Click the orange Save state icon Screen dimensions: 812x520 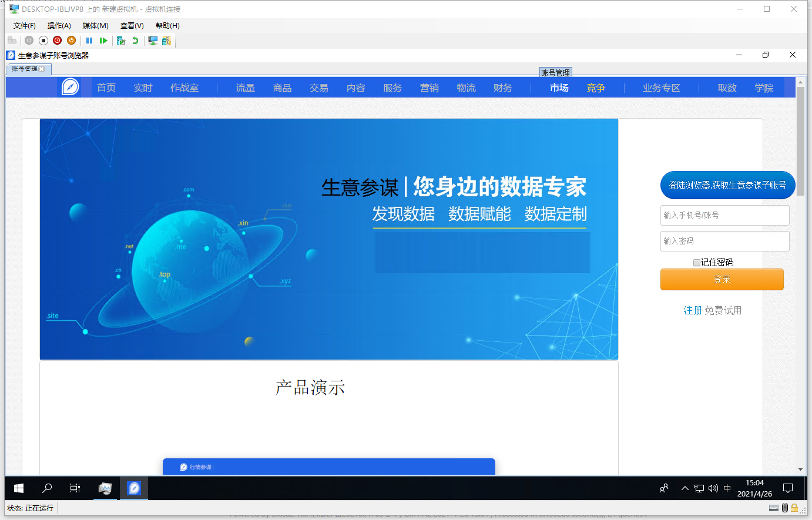coord(71,41)
